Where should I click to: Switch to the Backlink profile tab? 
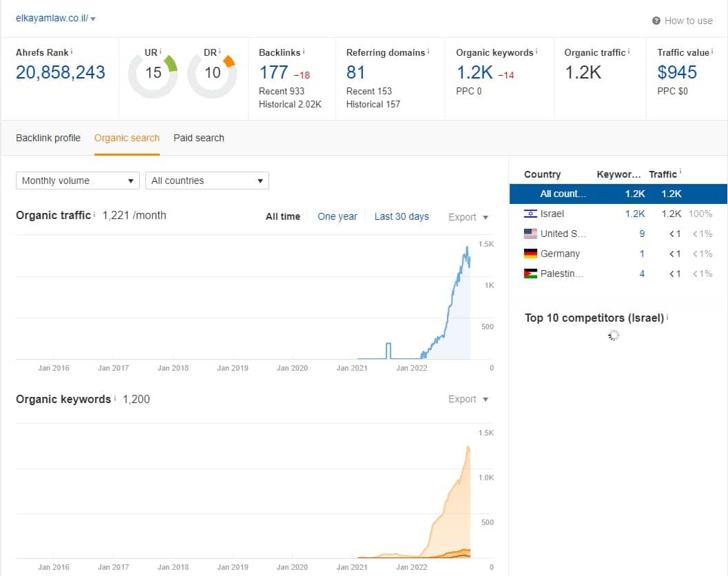point(48,138)
